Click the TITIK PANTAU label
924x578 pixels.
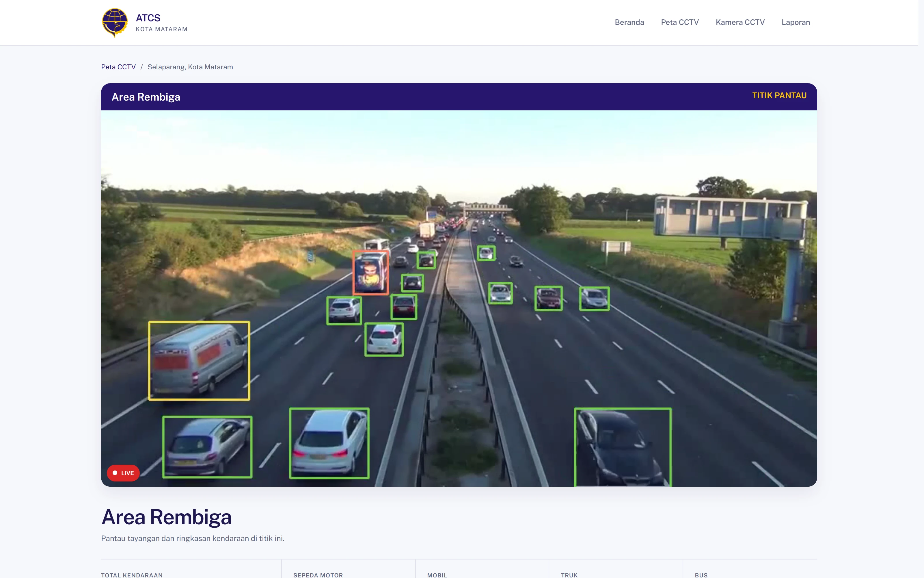point(779,96)
